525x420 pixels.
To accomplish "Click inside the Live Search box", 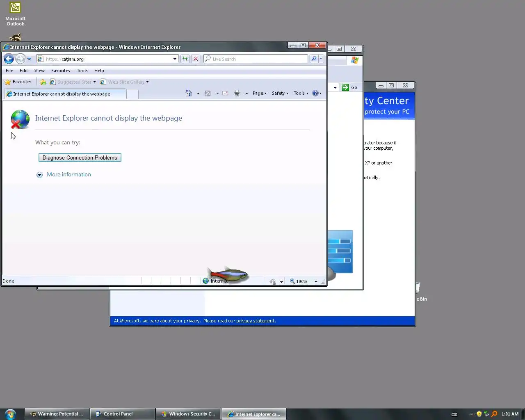I will [256, 59].
